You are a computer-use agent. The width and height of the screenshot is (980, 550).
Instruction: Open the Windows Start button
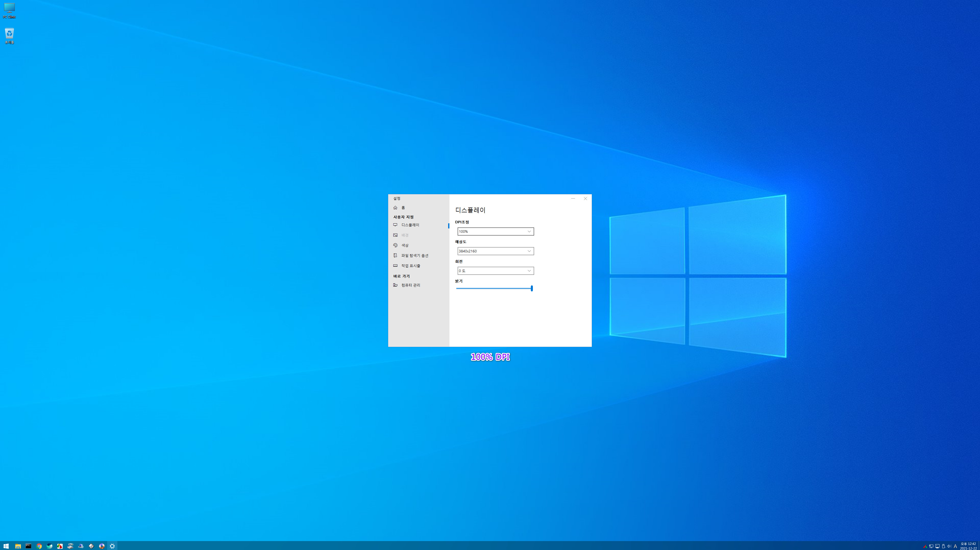pyautogui.click(x=6, y=546)
